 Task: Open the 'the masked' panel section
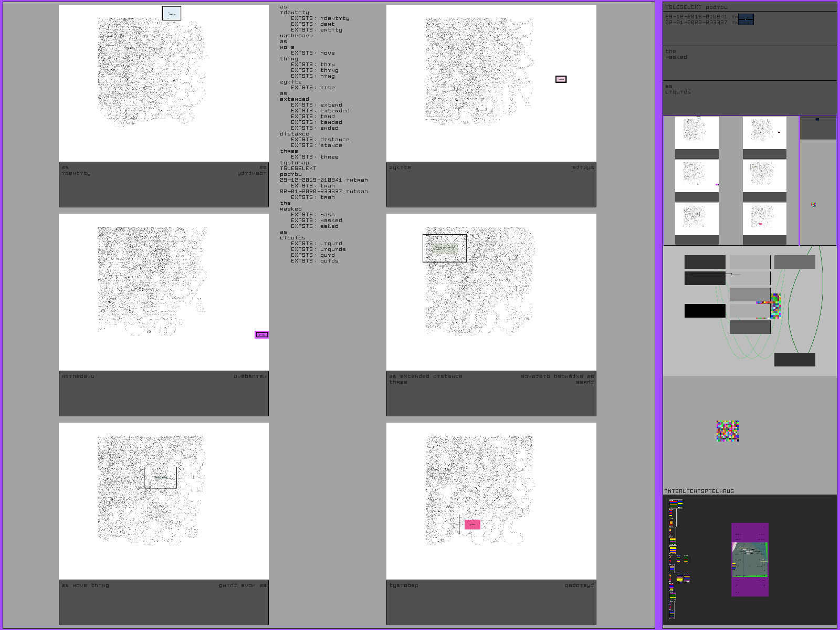(749, 63)
